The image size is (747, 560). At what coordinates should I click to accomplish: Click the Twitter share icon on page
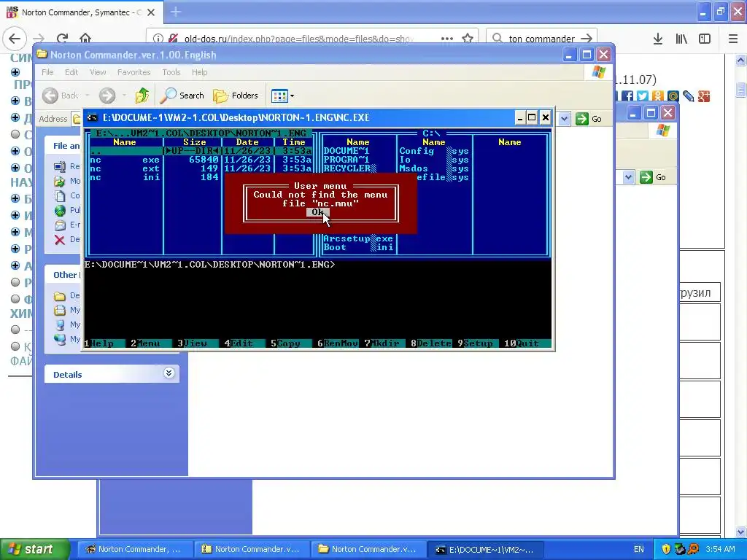[642, 96]
